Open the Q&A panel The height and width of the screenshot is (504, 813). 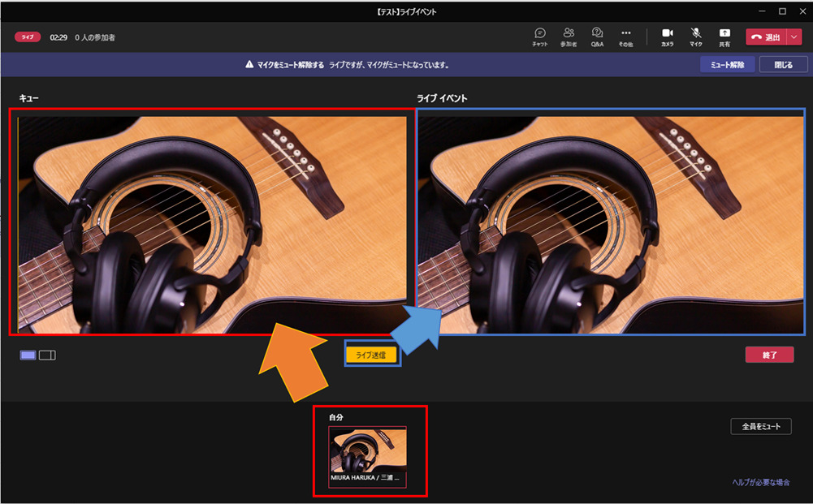597,37
